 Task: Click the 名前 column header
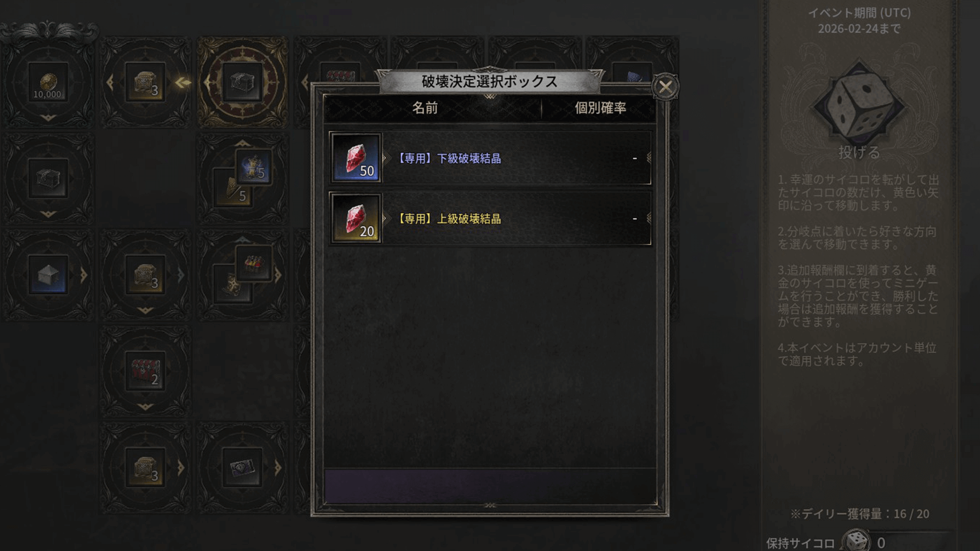coord(425,108)
